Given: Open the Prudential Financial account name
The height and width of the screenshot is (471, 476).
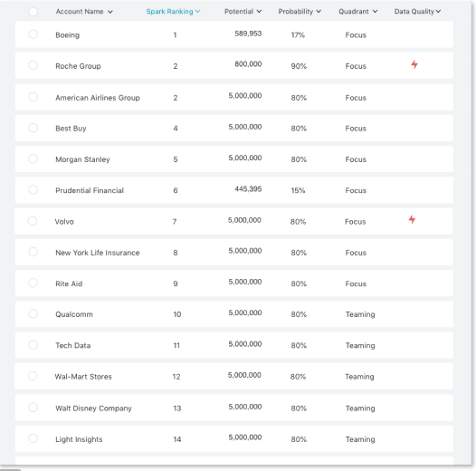Looking at the screenshot, I should click(90, 190).
